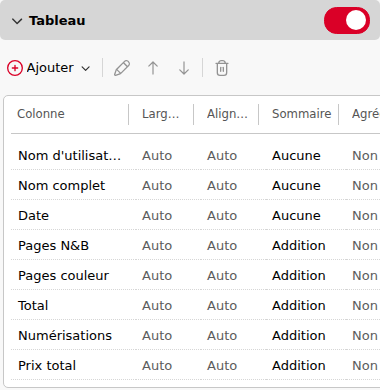The width and height of the screenshot is (380, 390).
Task: Click the Ajouter label
Action: [x=50, y=68]
